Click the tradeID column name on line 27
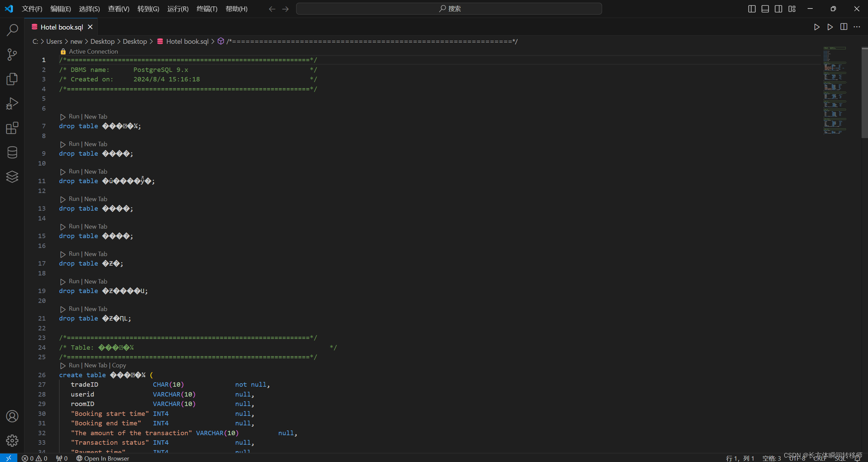 [x=84, y=384]
